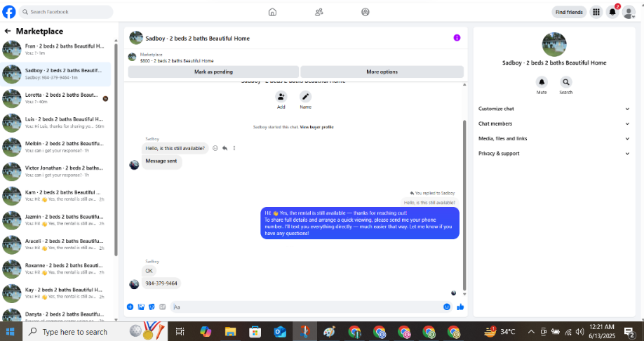The width and height of the screenshot is (644, 341).
Task: Go back using Marketplace arrow
Action: coord(8,31)
